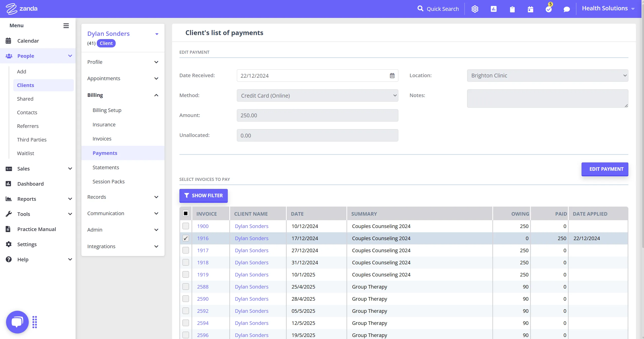Open invoice 1900 link
644x339 pixels.
(203, 226)
